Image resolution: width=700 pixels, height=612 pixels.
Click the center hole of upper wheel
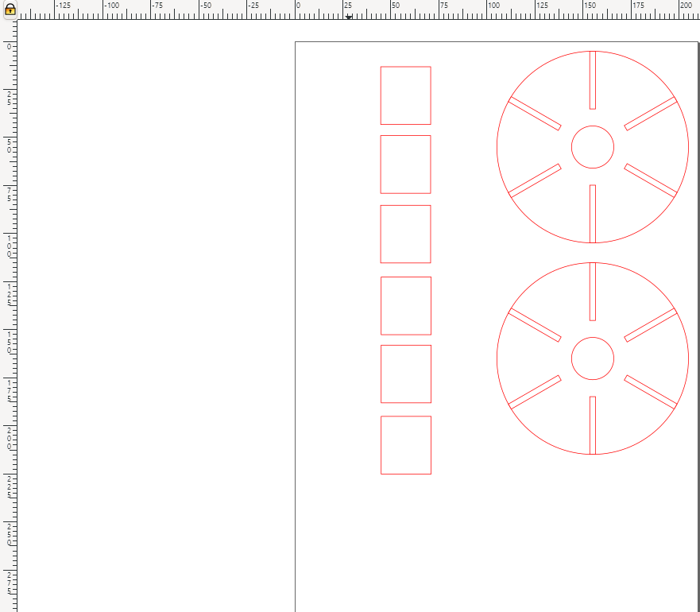click(x=593, y=147)
